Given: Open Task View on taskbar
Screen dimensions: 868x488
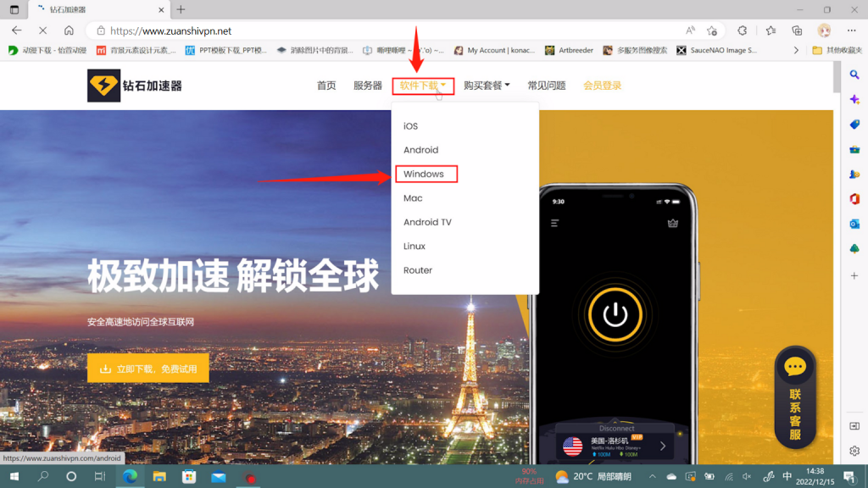Looking at the screenshot, I should tap(100, 476).
